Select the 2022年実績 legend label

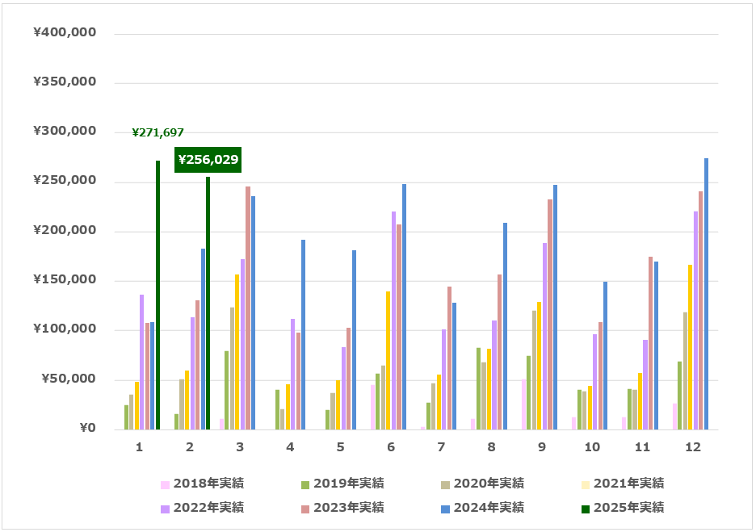pos(208,508)
